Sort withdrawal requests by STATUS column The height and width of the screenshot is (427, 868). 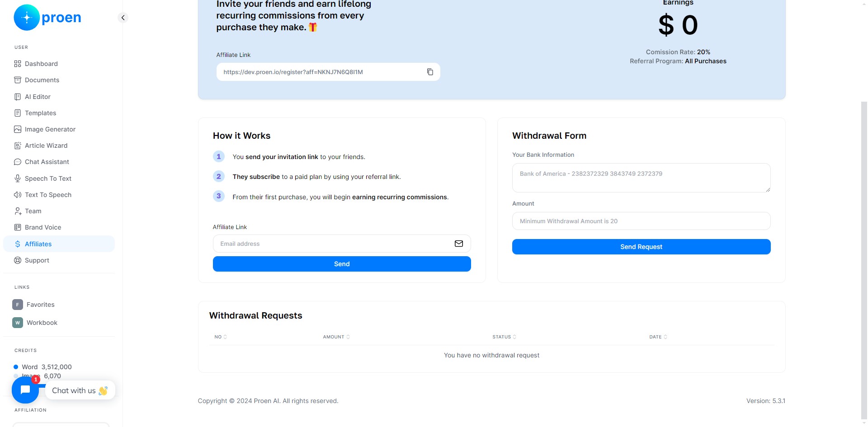[504, 337]
